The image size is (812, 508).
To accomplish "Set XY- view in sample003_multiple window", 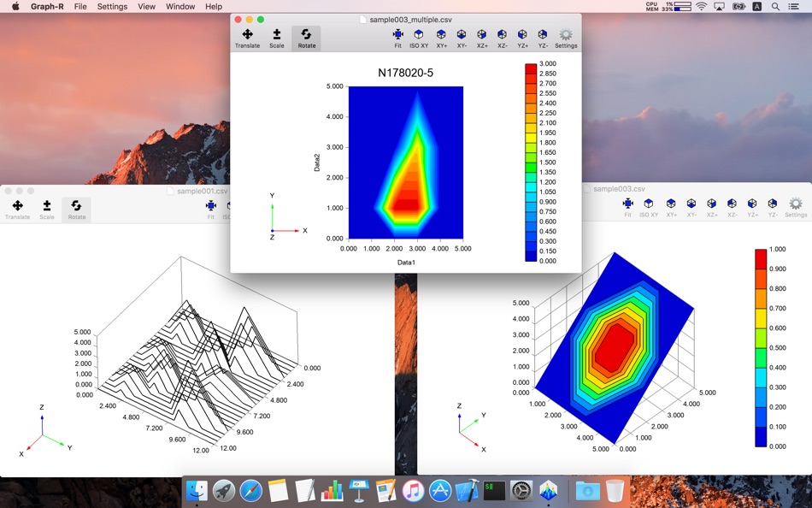I will click(x=462, y=38).
